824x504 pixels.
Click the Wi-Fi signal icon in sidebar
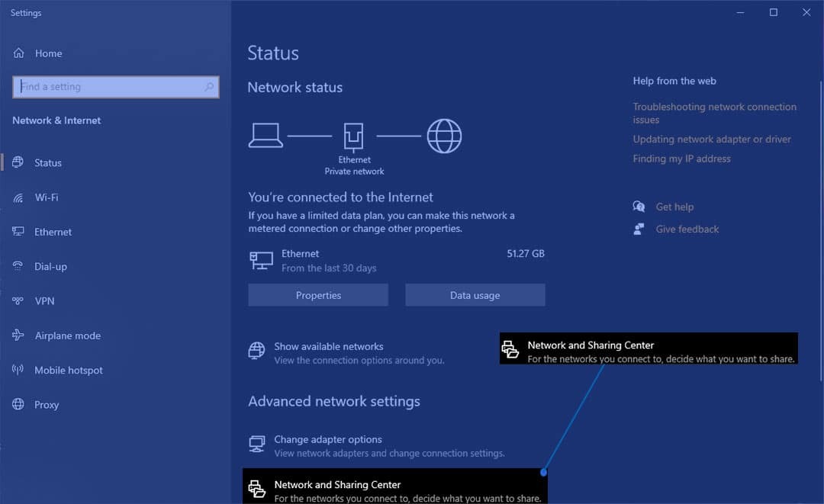18,197
